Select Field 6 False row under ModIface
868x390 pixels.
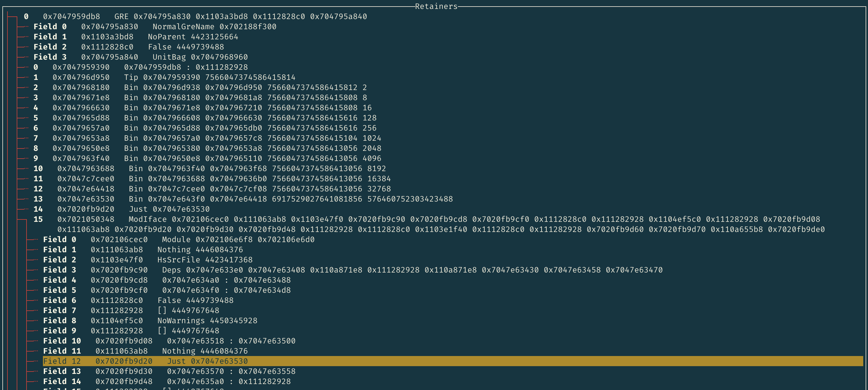[138, 300]
